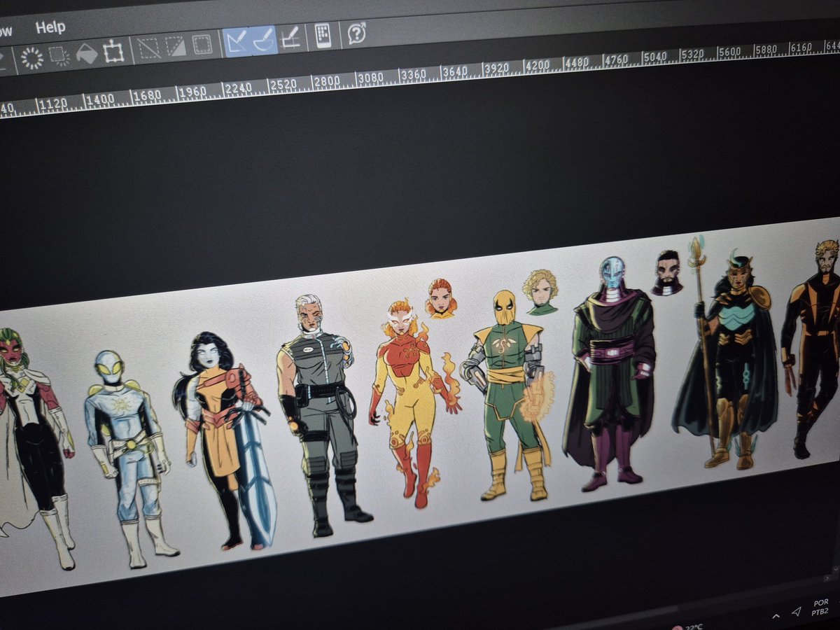Select the Fill paint bucket command

pos(87,53)
